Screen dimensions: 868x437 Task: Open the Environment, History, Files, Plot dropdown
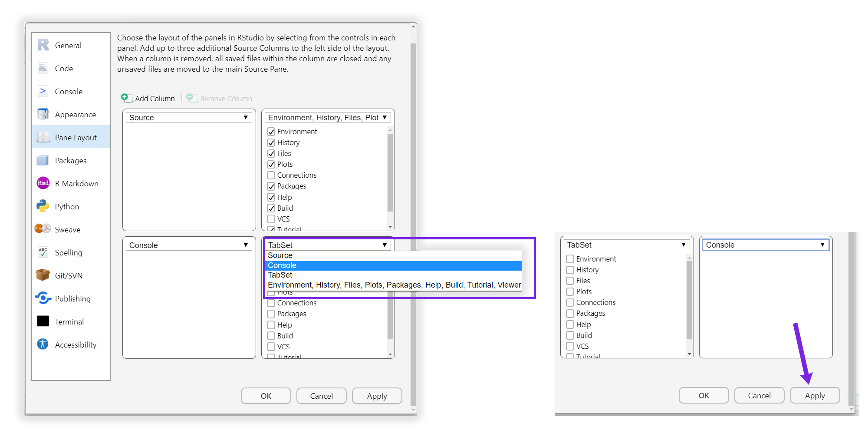pyautogui.click(x=328, y=117)
